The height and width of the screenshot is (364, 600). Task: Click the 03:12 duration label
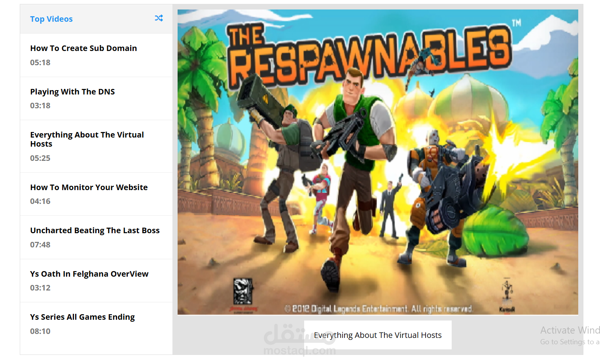coord(40,288)
